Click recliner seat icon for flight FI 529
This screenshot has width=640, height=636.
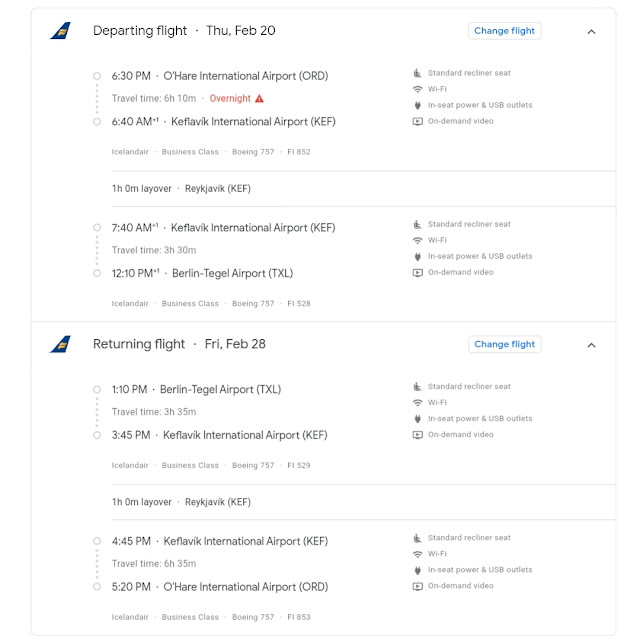pyautogui.click(x=418, y=387)
